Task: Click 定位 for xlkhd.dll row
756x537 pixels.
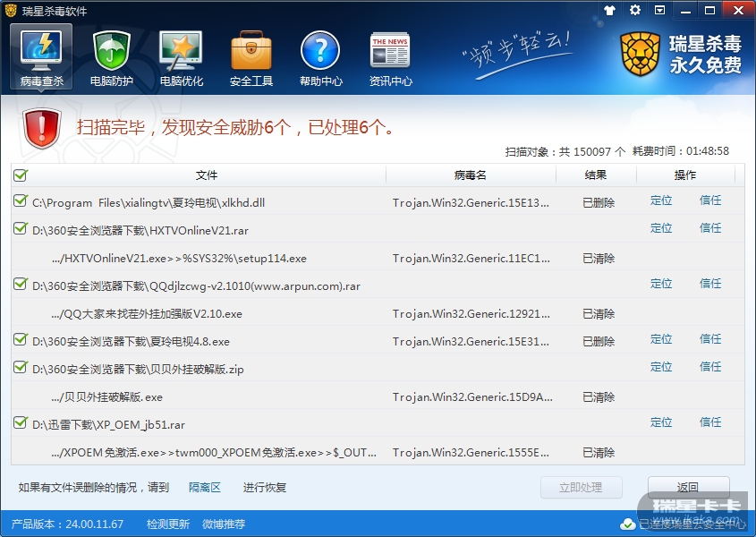Action: 661,200
